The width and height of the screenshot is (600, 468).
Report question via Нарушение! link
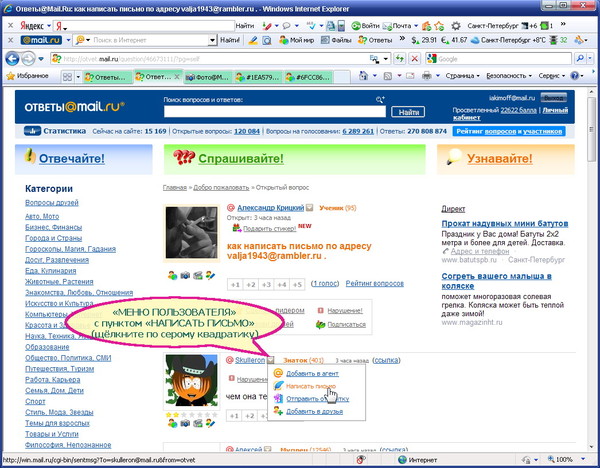pos(345,310)
